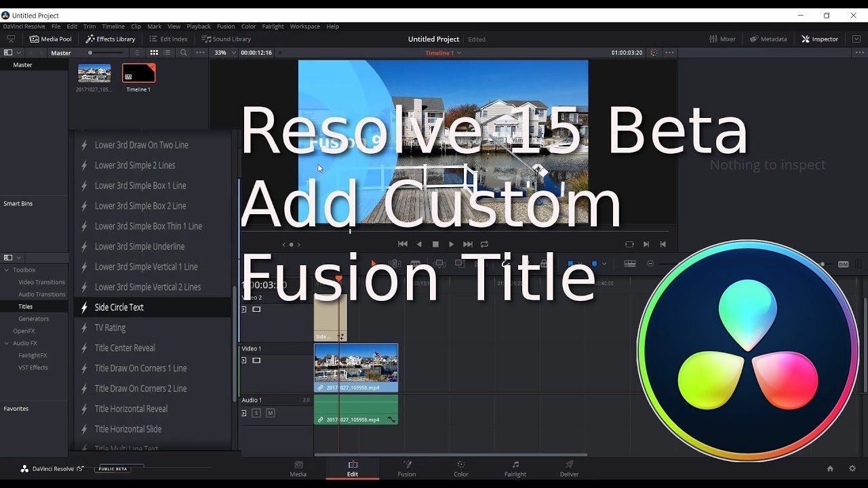
Task: Click the play forward button
Action: point(452,244)
